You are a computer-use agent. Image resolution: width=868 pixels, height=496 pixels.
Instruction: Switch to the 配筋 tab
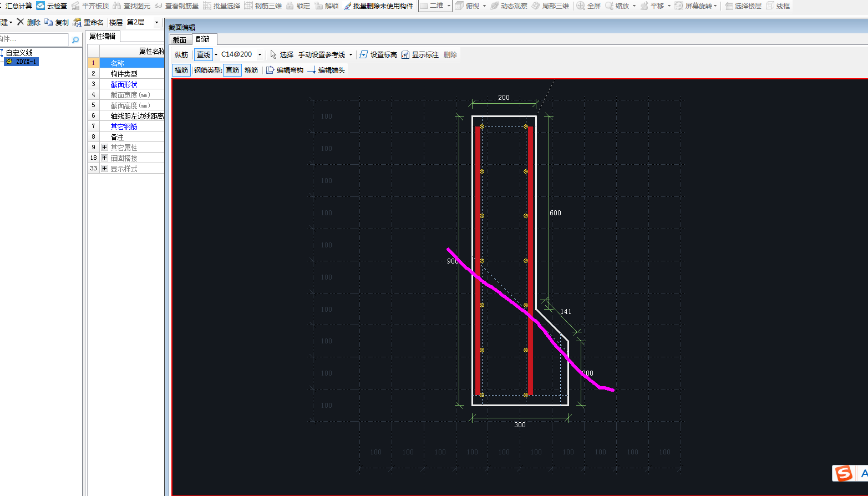pos(203,39)
